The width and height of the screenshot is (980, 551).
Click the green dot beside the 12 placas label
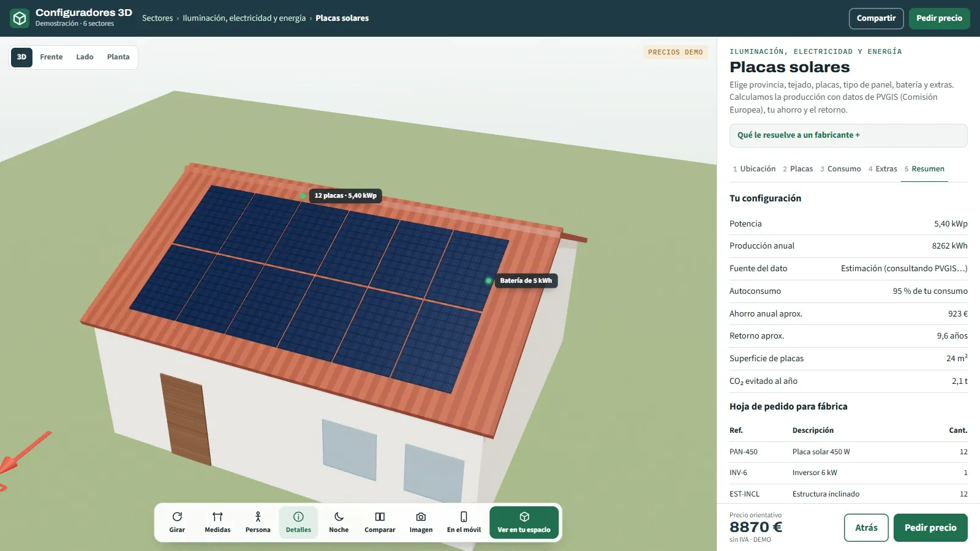pos(303,196)
